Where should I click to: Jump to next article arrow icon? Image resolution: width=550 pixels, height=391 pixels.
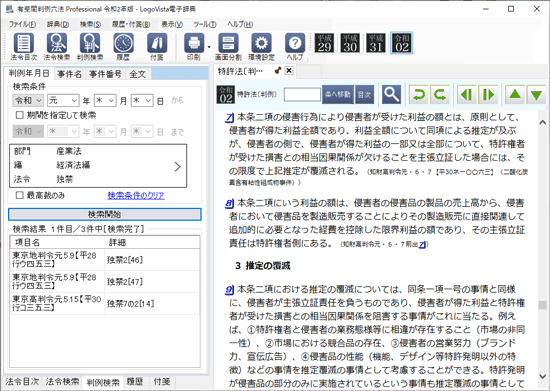coord(488,94)
